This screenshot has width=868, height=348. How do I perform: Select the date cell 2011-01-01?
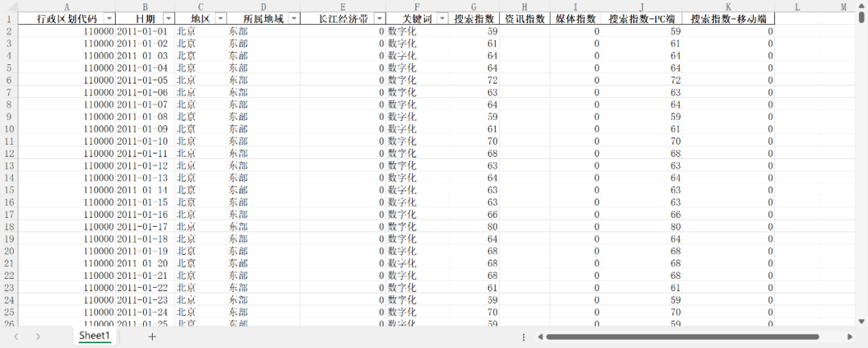(145, 31)
